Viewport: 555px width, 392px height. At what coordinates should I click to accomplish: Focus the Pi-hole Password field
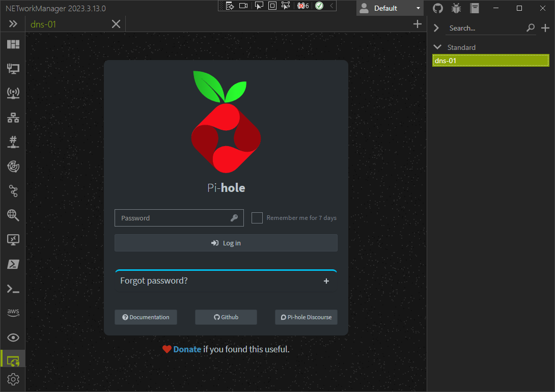pos(179,218)
